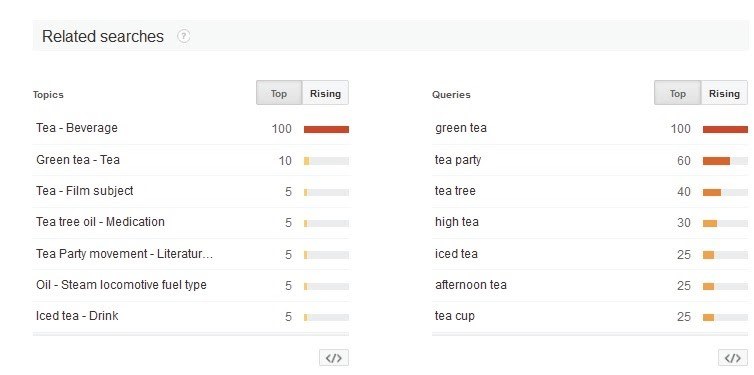
Task: Open the tea cup query
Action: pyautogui.click(x=454, y=316)
